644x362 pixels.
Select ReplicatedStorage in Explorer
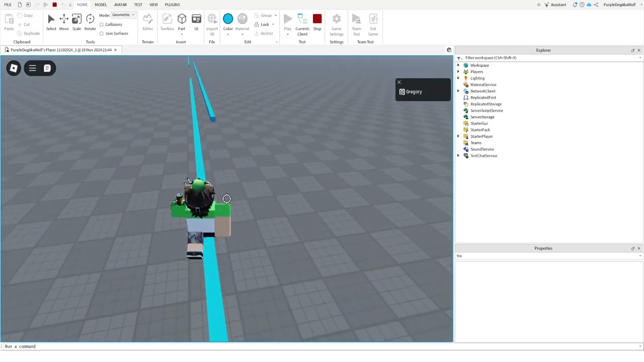(486, 104)
